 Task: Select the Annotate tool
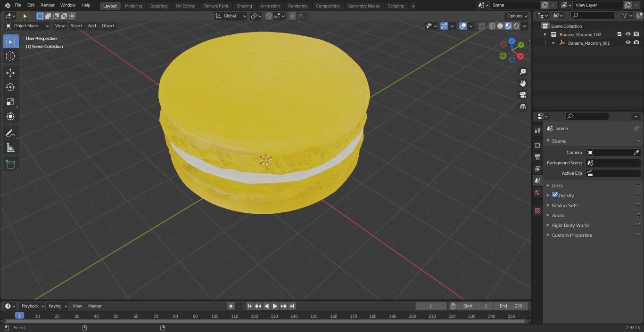pyautogui.click(x=10, y=133)
